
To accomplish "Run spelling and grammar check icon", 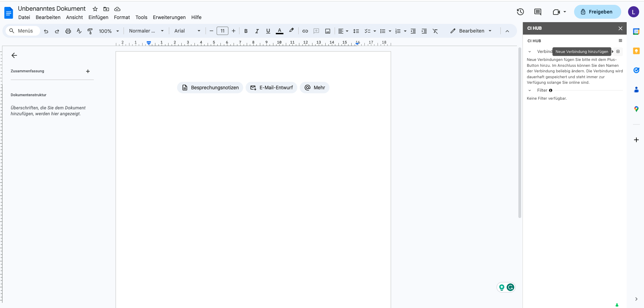I will pyautogui.click(x=79, y=31).
